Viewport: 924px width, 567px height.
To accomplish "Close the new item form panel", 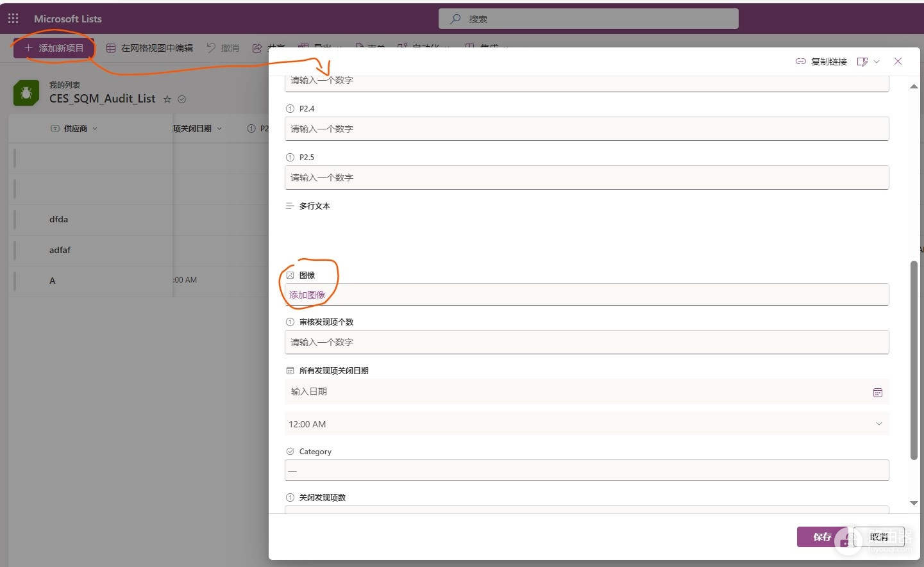I will 898,62.
